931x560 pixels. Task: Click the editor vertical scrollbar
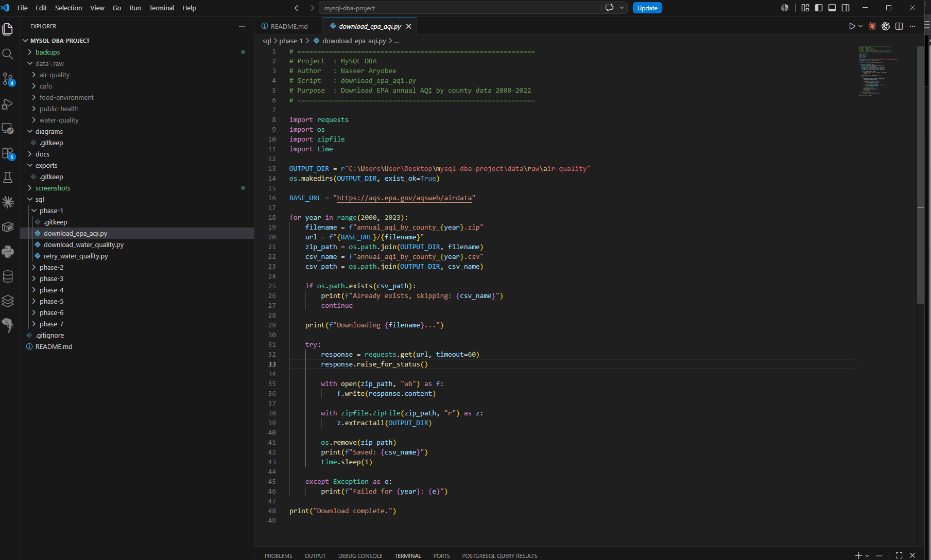921,175
